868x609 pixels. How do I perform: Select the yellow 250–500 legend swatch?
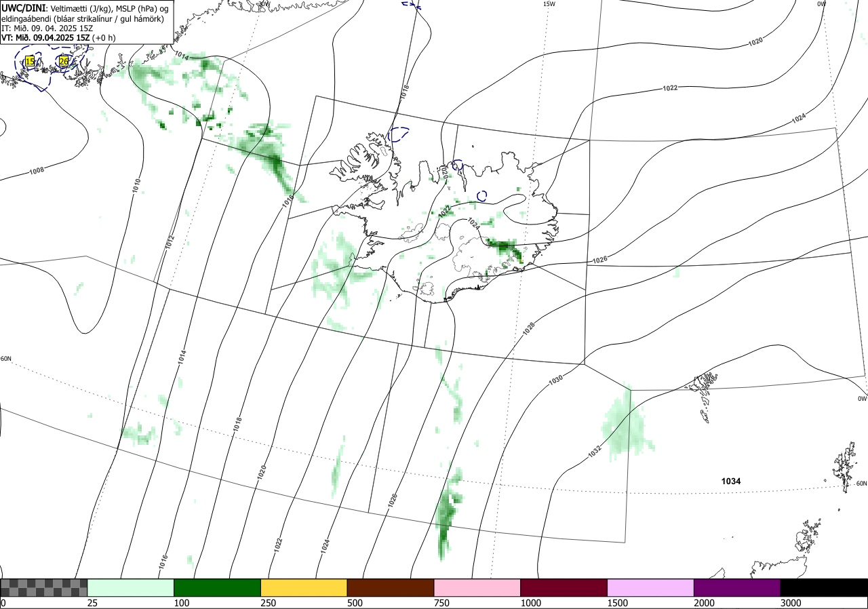[x=304, y=587]
